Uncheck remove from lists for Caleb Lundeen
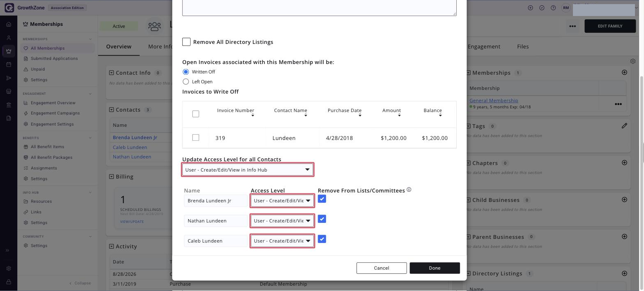Screen dimensions: 644x291 click(322, 239)
